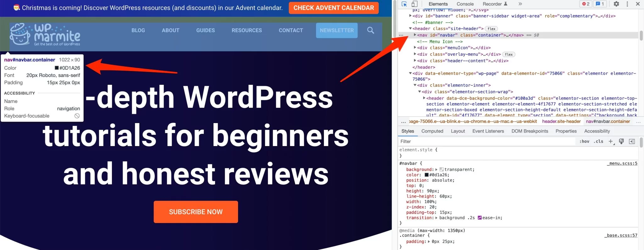Click the #0d1a26 color swatch in styles
This screenshot has width=644, height=250.
pos(427,175)
